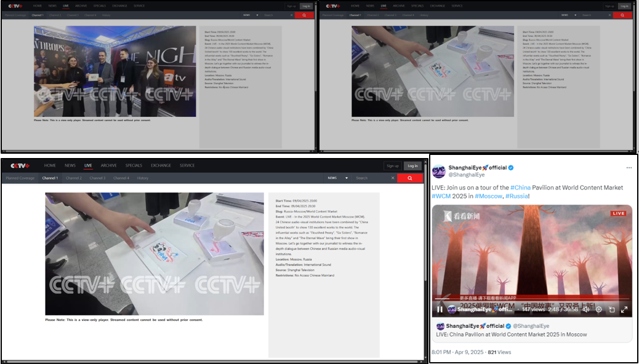Expand the NEWS dropdown in the largest CCTV+ window
The height and width of the screenshot is (364, 639).
click(x=338, y=178)
